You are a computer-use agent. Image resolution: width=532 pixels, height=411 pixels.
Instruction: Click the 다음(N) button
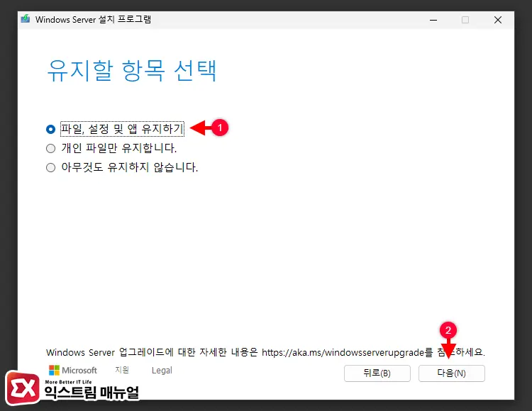[x=451, y=373]
